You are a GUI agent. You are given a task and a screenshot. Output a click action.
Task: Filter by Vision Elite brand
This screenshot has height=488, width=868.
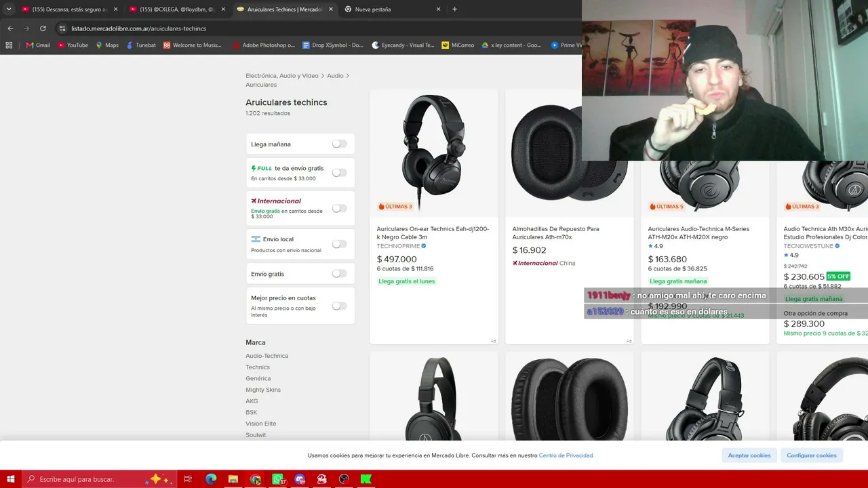261,424
